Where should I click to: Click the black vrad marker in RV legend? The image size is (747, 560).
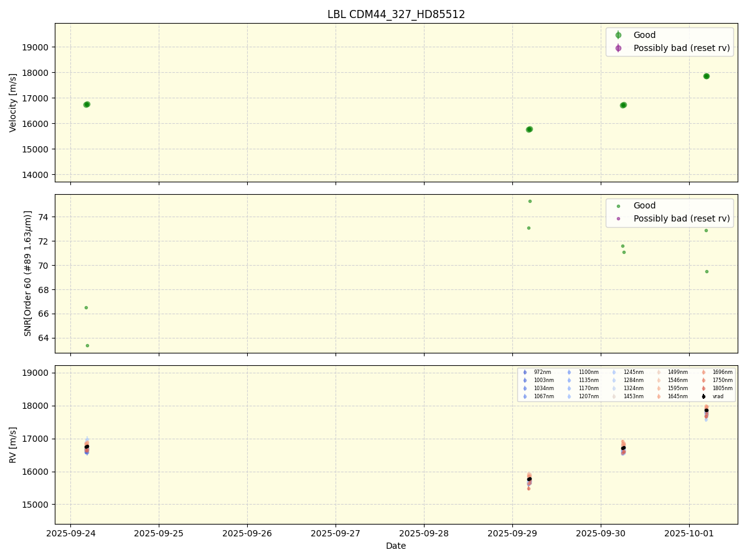tap(703, 396)
